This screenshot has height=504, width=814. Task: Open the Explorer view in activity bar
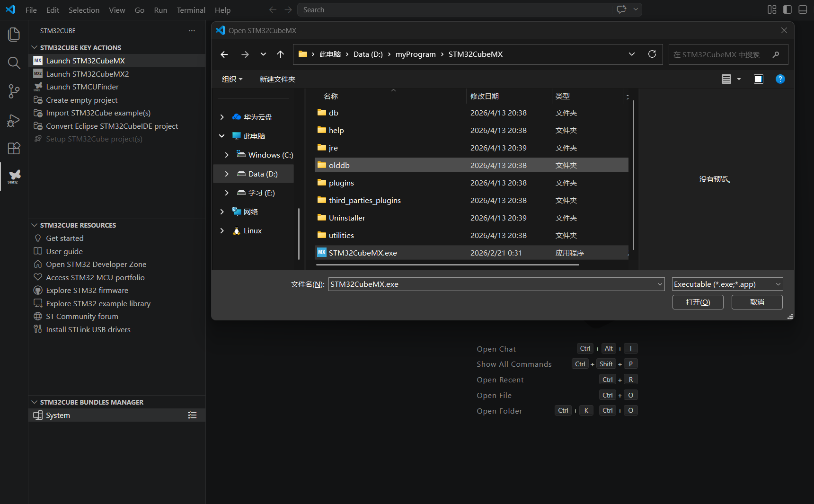[x=14, y=35]
